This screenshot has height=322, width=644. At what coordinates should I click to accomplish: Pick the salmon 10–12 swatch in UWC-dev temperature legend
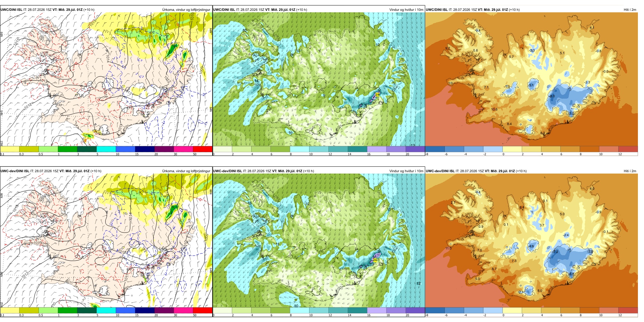coord(609,310)
